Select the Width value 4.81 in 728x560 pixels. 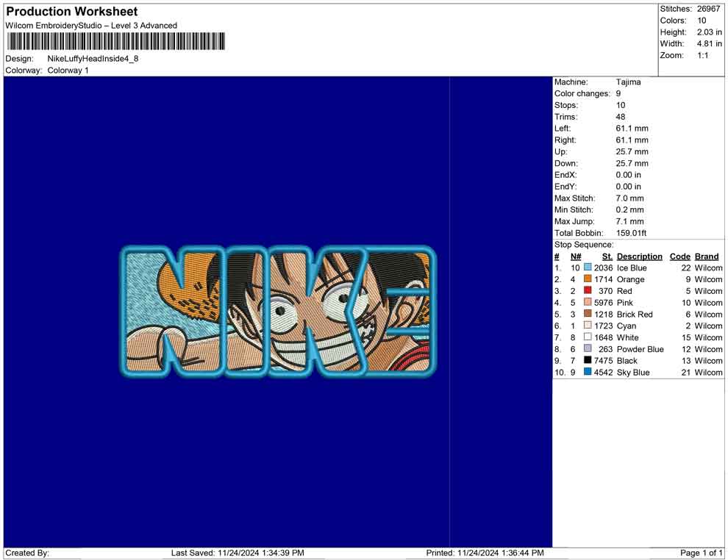point(710,43)
